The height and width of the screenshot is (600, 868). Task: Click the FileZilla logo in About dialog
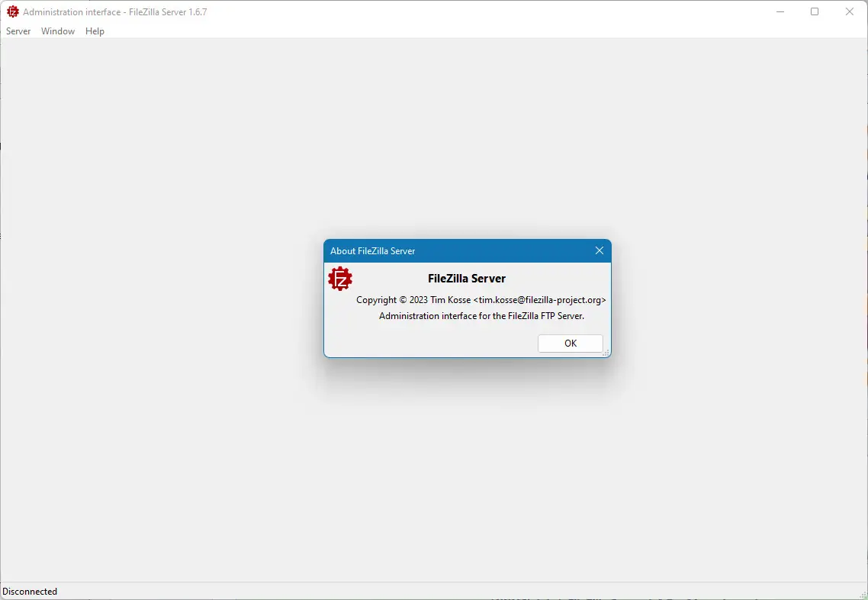point(340,279)
